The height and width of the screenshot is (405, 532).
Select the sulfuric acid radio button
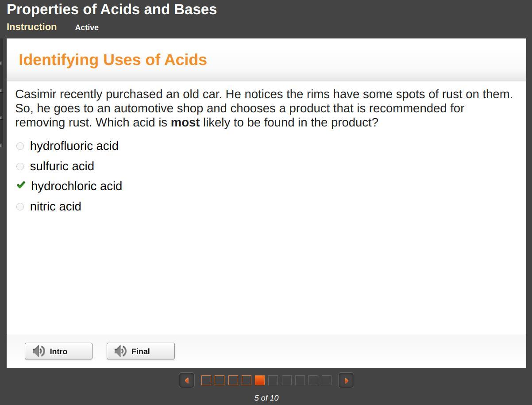coord(20,166)
